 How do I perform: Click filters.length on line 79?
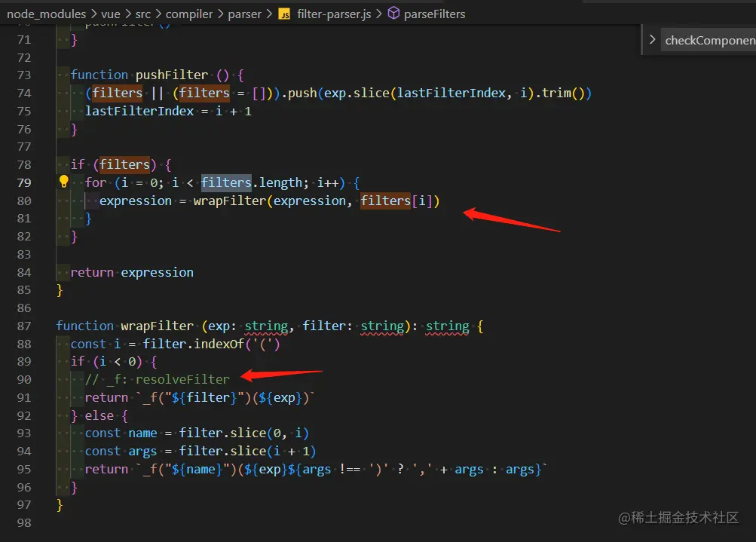click(x=252, y=182)
